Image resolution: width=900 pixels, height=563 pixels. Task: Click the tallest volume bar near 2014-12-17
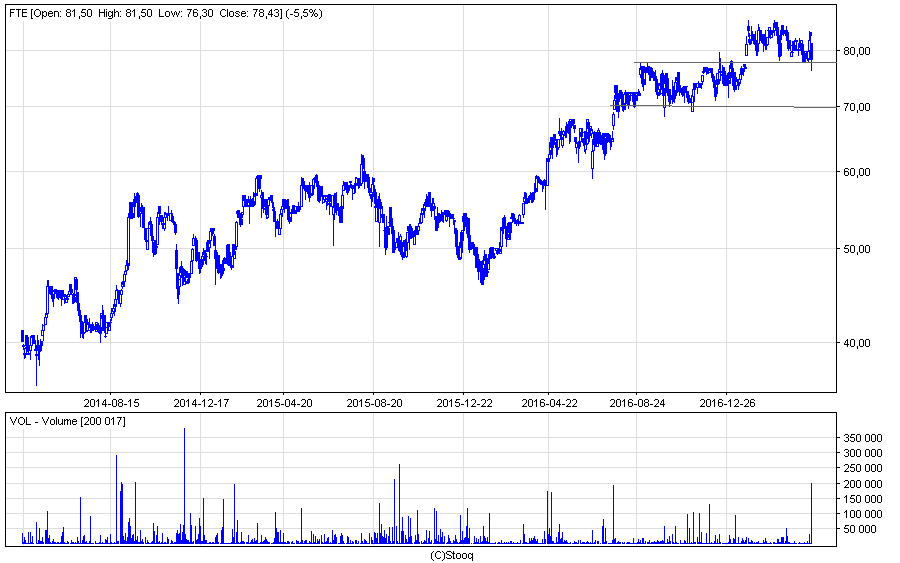coord(184,486)
